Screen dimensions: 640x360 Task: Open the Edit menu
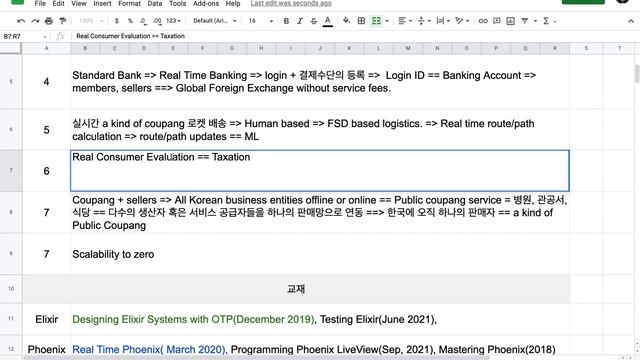pyautogui.click(x=58, y=3)
